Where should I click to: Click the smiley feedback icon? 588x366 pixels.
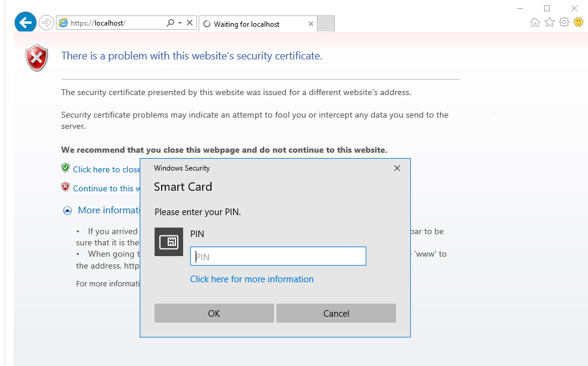[x=578, y=23]
